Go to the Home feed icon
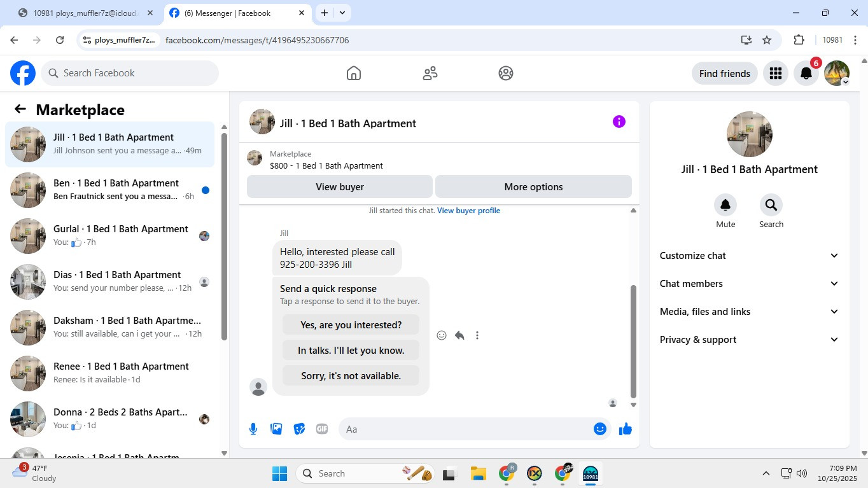The height and width of the screenshot is (488, 868). click(x=354, y=73)
